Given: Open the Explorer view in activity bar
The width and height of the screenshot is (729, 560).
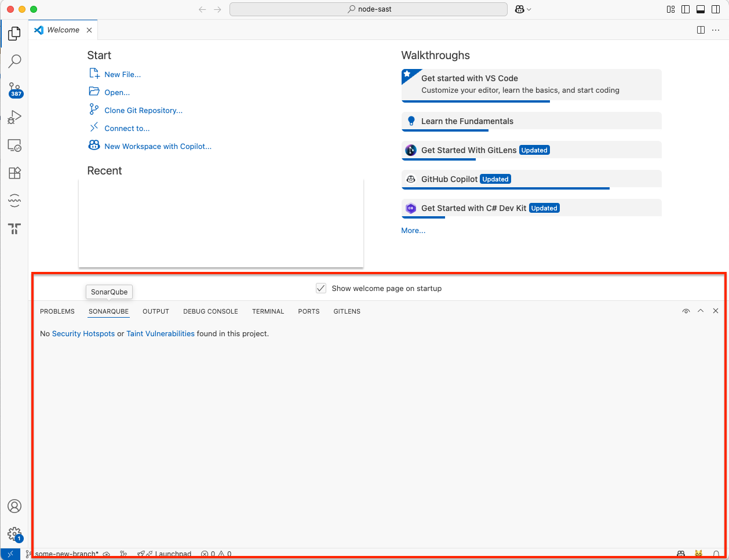Looking at the screenshot, I should point(14,34).
